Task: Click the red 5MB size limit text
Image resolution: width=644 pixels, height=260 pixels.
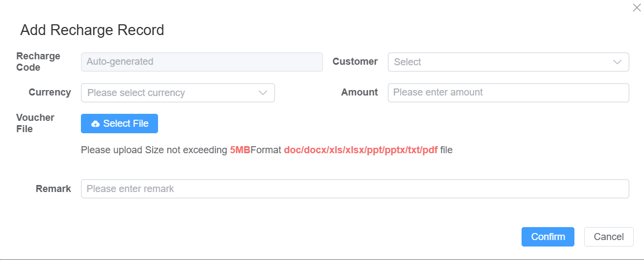Action: [x=240, y=150]
